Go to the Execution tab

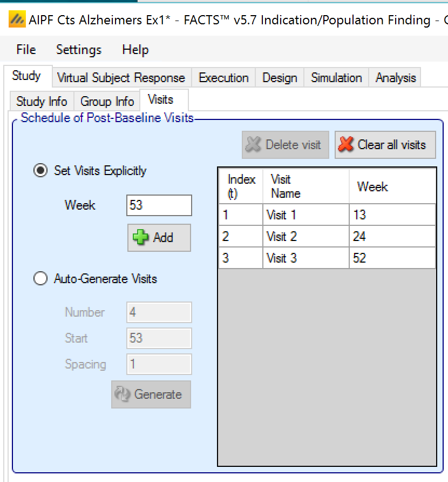(x=223, y=78)
